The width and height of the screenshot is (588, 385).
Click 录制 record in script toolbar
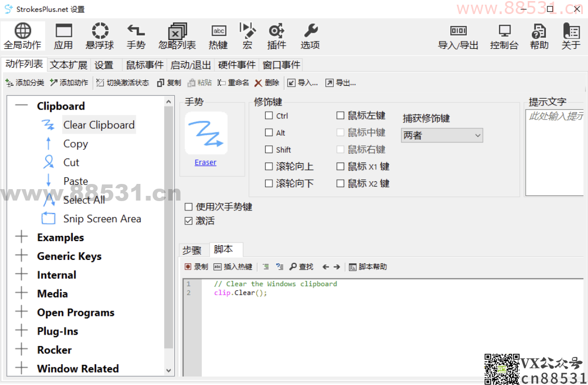point(197,267)
